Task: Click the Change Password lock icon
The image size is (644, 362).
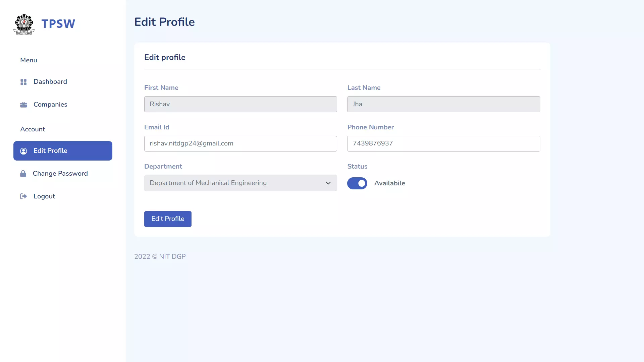Action: pyautogui.click(x=23, y=173)
